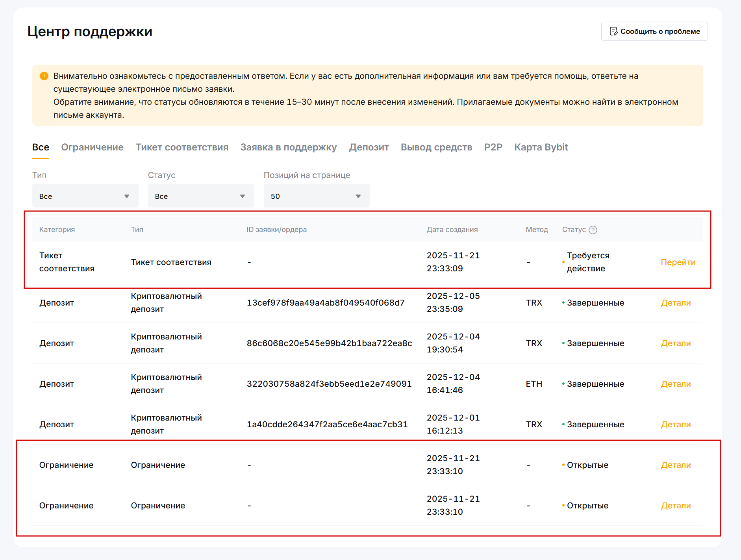
Task: Open 'Детали' for last Ограничение row
Action: [676, 506]
